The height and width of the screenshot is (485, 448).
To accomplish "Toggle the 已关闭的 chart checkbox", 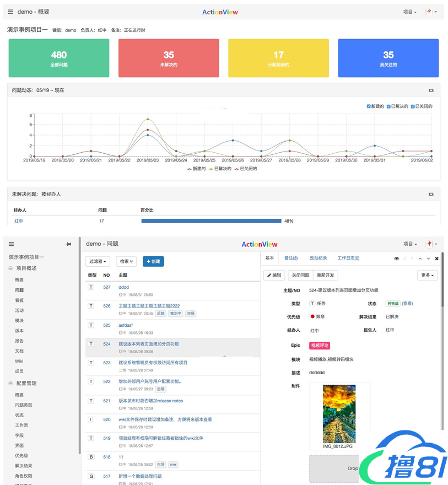I will tap(413, 106).
